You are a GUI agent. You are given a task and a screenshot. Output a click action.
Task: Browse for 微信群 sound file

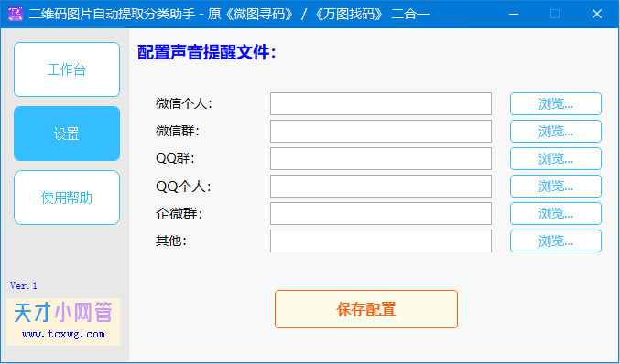(x=556, y=131)
